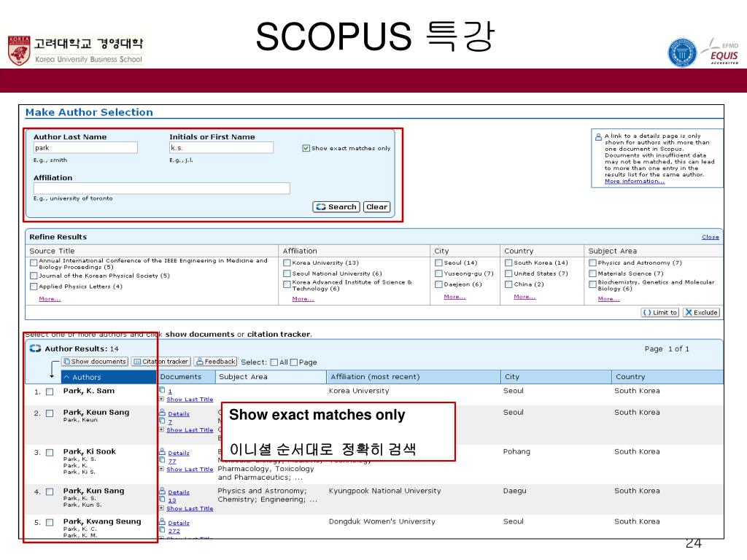747x560 pixels.
Task: Close the Refine Results panel
Action: 710,237
